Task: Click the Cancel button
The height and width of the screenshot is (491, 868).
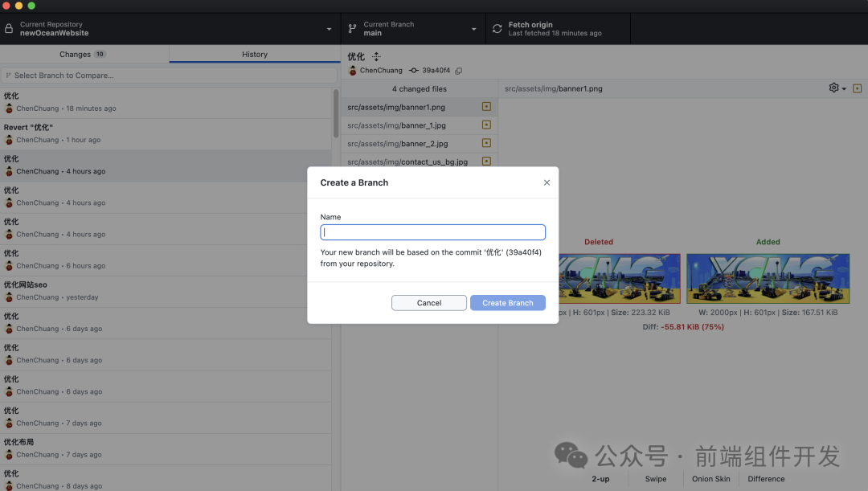Action: coord(429,303)
